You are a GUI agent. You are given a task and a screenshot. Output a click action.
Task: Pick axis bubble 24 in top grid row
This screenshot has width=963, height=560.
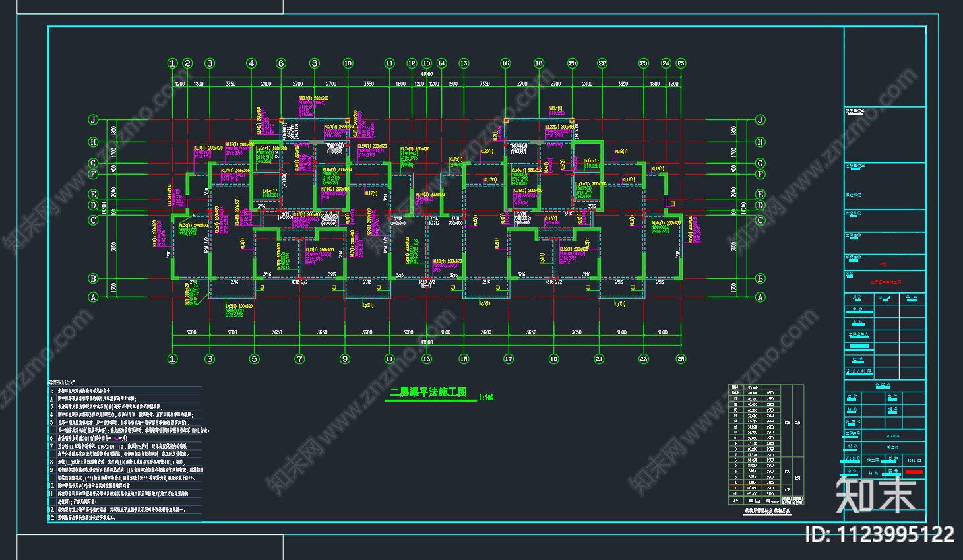coord(666,63)
